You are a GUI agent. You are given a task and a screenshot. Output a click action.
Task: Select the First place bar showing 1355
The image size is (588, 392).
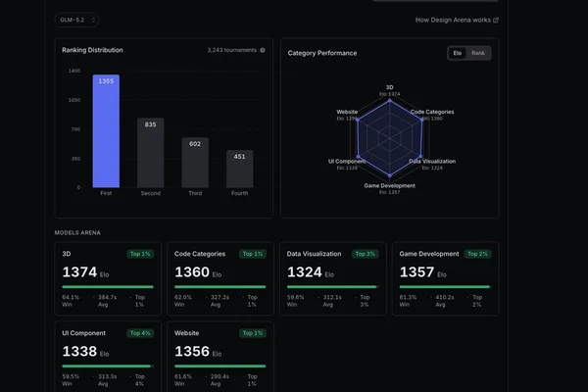(x=106, y=131)
